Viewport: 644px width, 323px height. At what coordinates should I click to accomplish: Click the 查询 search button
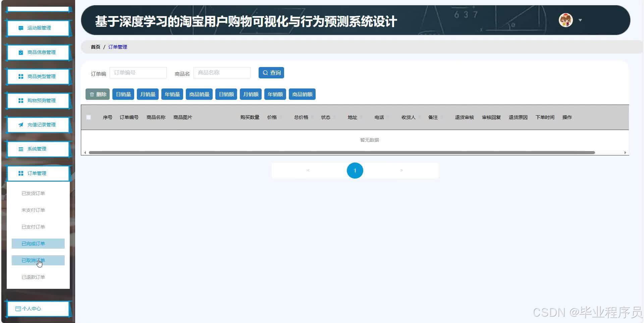coord(271,73)
